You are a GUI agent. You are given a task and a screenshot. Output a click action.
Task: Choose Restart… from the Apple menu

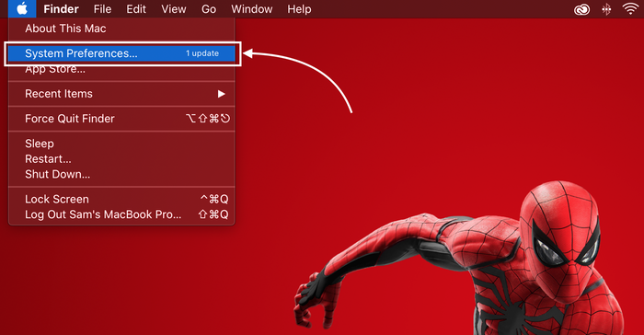click(x=121, y=158)
